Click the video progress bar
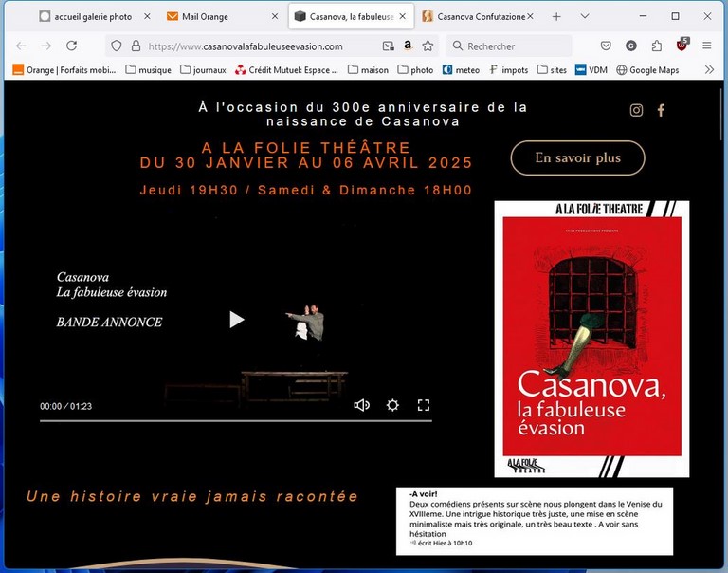The image size is (728, 573). (x=236, y=420)
